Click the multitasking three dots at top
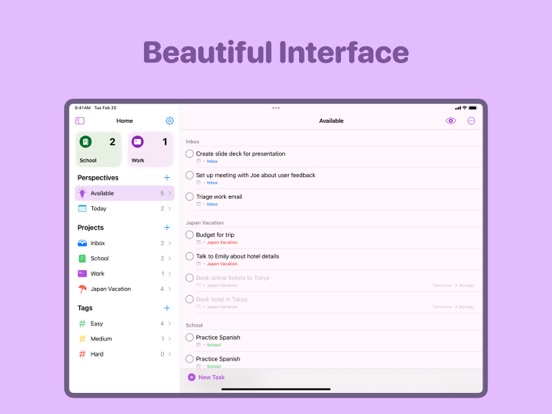 (x=276, y=108)
